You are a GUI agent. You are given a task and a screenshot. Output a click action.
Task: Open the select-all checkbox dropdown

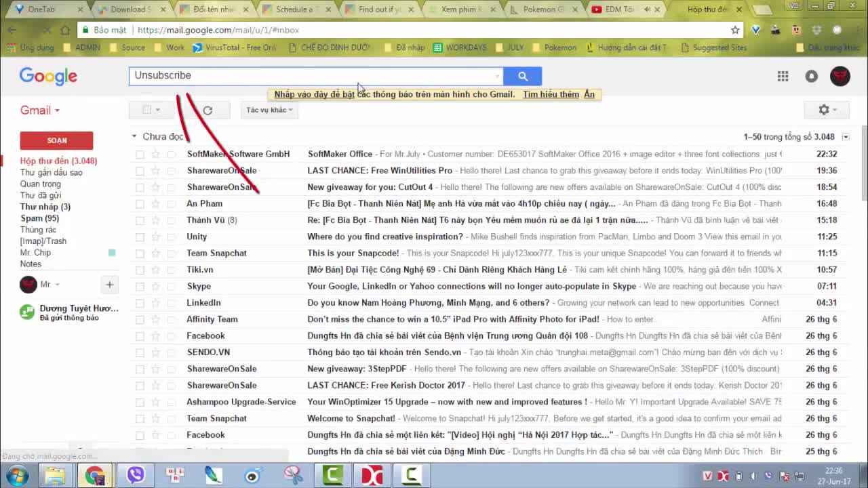158,110
